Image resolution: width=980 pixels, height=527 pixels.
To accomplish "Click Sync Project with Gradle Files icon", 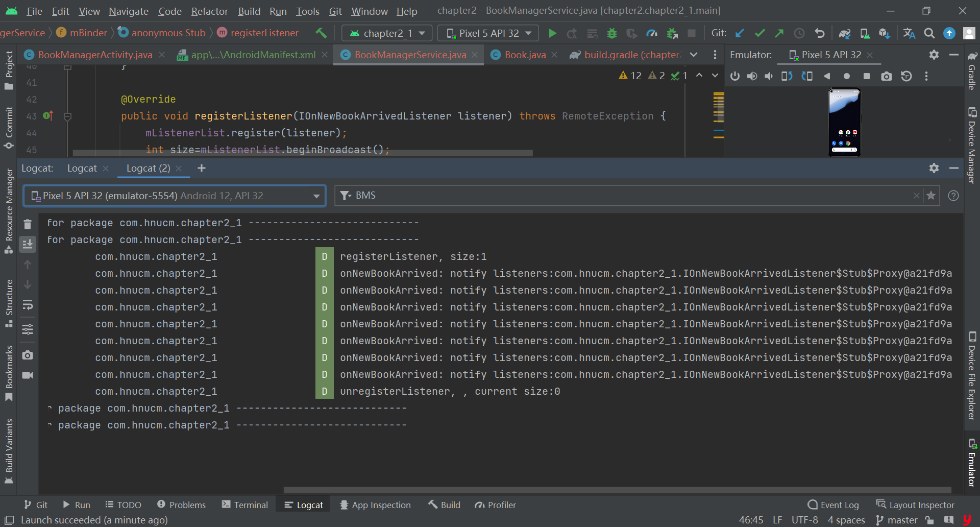I will [x=845, y=33].
